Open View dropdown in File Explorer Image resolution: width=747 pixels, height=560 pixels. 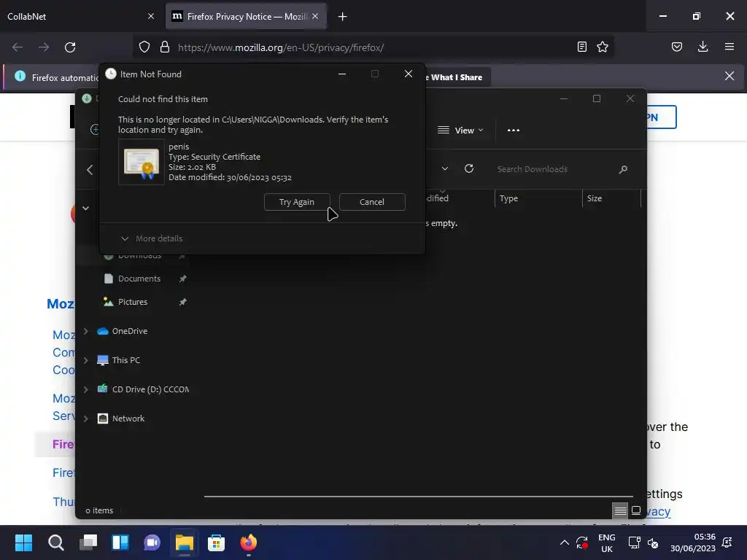[x=460, y=131]
